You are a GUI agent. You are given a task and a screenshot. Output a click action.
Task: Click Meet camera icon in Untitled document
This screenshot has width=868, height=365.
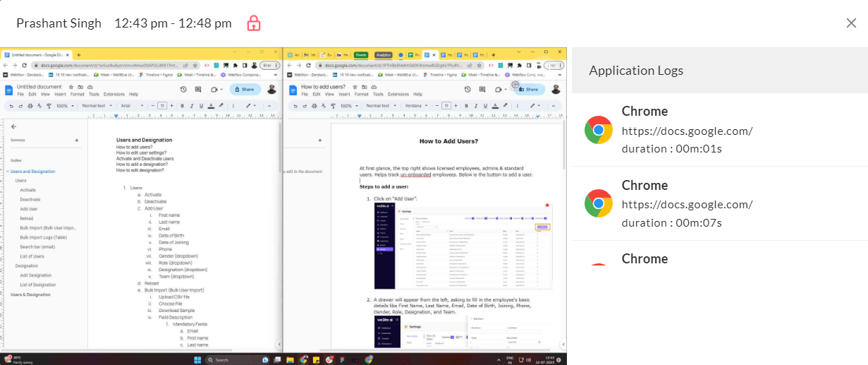(214, 90)
